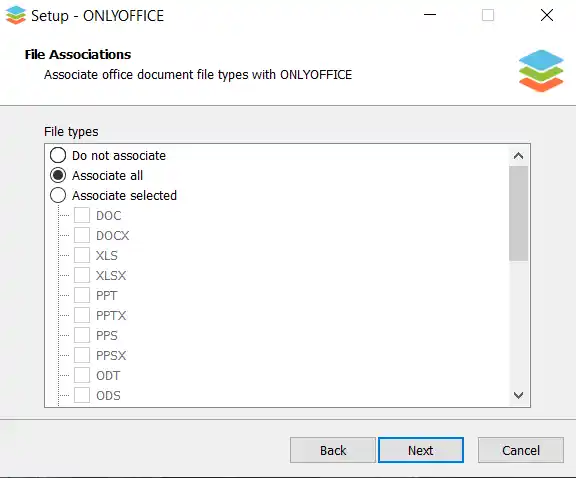Click the scroll down arrow of the file types list
The image size is (576, 478).
pos(518,395)
